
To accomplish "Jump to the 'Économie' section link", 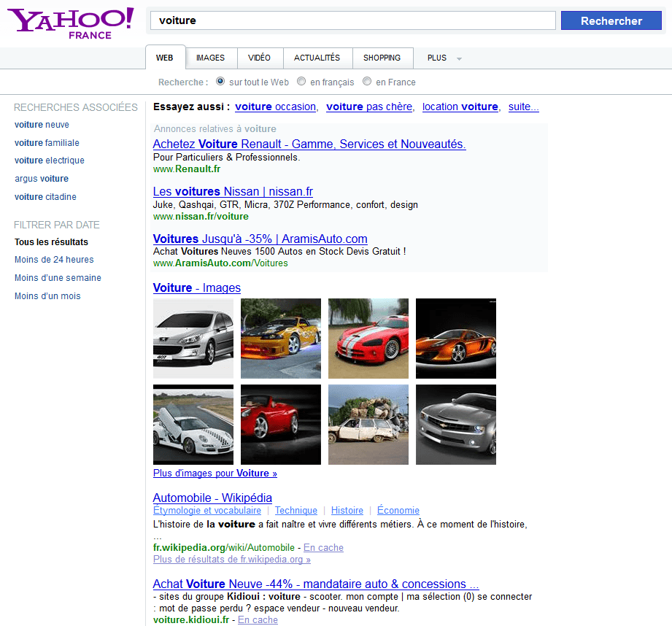I will tap(398, 510).
